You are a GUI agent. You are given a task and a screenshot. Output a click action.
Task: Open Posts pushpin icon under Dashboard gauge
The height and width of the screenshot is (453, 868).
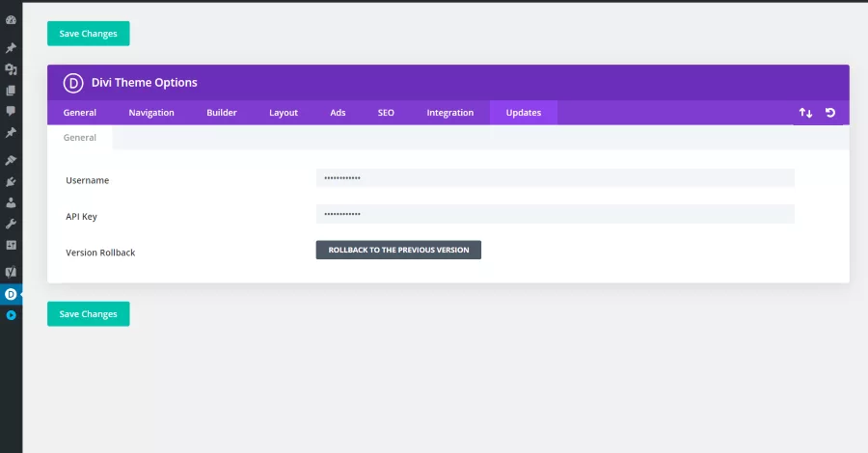point(11,48)
